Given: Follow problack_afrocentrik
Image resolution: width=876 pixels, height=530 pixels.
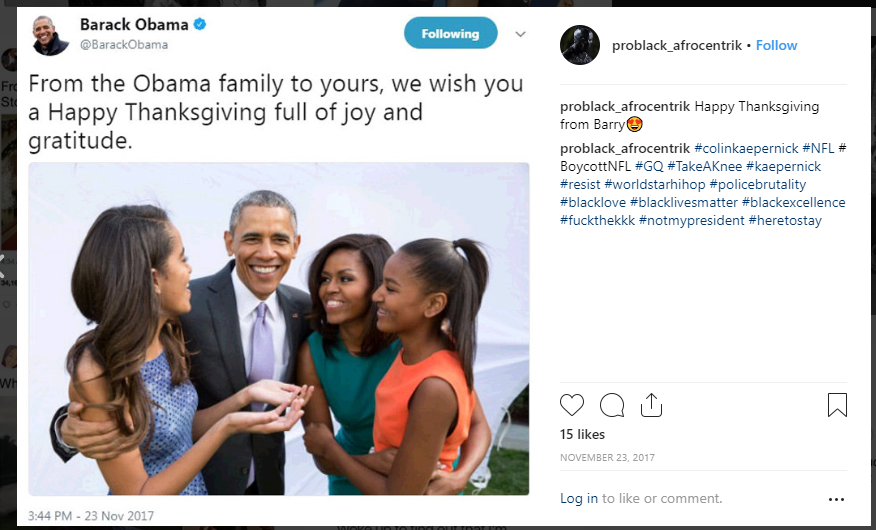Looking at the screenshot, I should click(777, 45).
